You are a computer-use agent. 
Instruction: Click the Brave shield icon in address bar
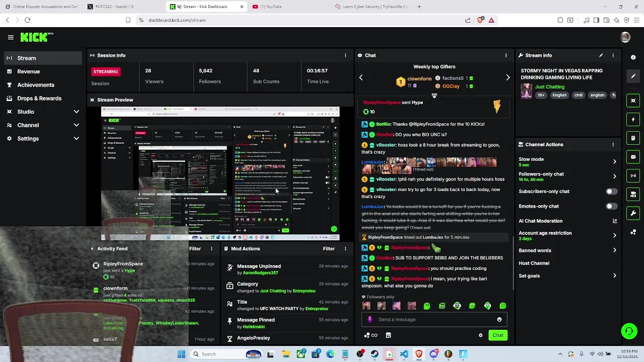[x=480, y=20]
